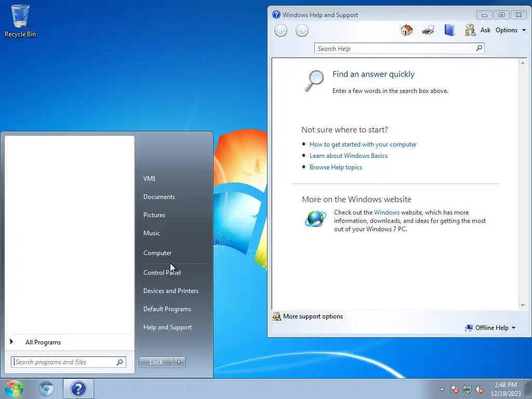Click the Ask label in Help toolbar
The width and height of the screenshot is (532, 399).
485,30
